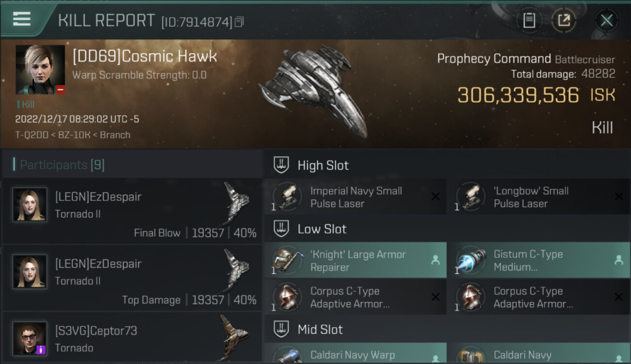Close the kill report window
631x364 pixels.
(x=606, y=20)
